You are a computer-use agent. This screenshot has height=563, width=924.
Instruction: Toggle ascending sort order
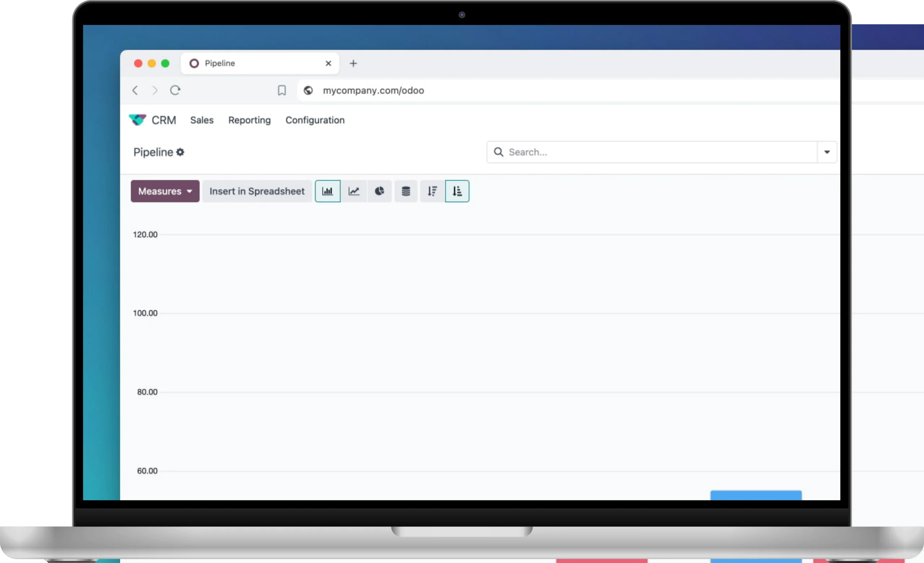tap(457, 191)
